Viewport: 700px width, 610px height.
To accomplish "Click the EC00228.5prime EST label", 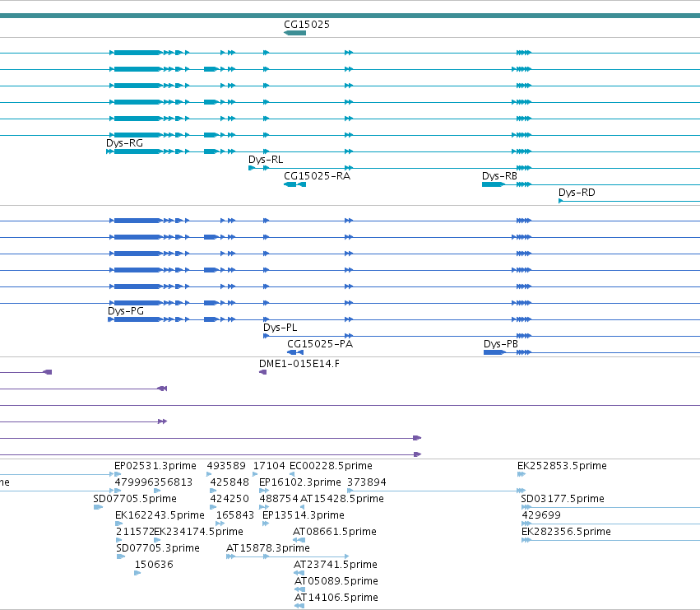I will [x=331, y=466].
